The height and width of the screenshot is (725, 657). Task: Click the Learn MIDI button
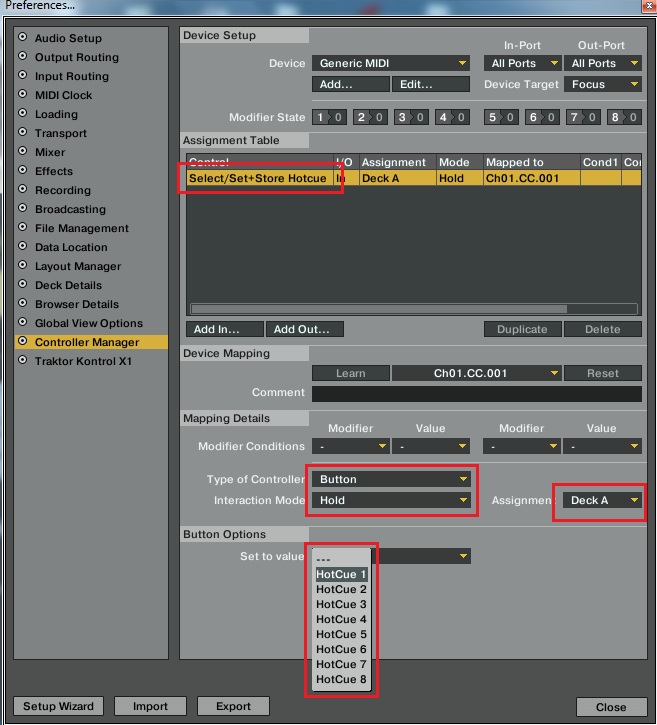coord(350,373)
